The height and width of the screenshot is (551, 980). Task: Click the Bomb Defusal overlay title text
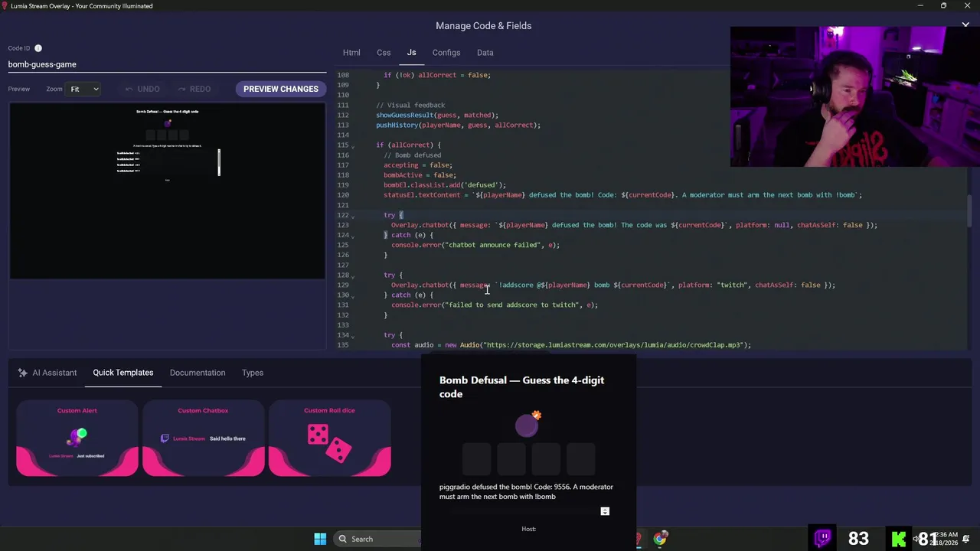[521, 387]
